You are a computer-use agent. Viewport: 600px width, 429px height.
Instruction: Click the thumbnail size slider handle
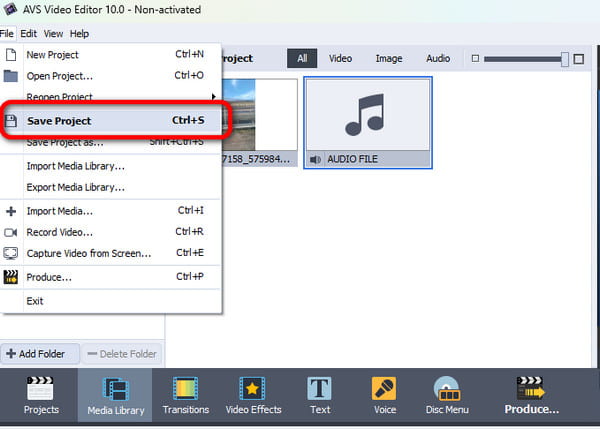pyautogui.click(x=564, y=59)
